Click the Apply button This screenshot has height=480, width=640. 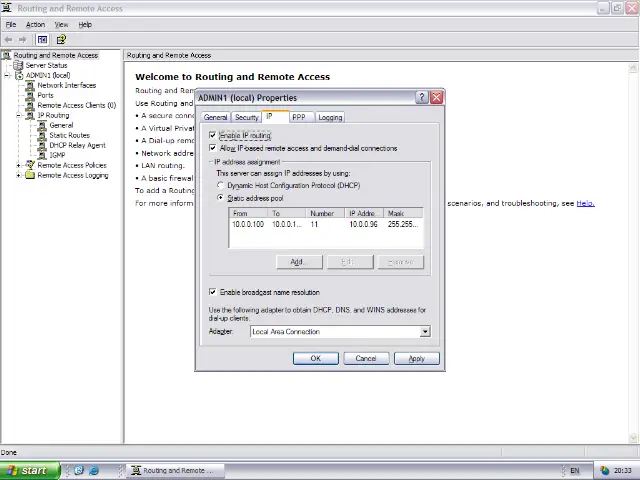click(x=417, y=358)
